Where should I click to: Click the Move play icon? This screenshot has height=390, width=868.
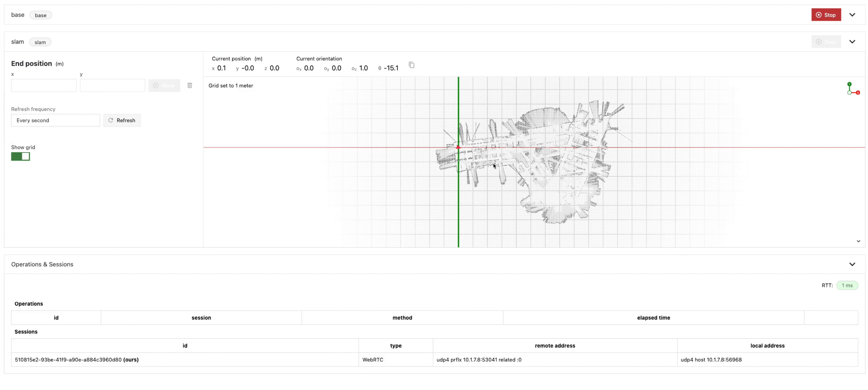(156, 85)
